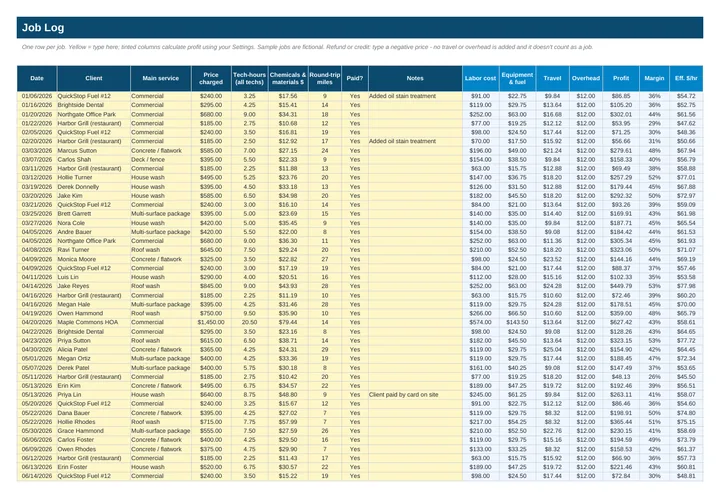Click the Profit column header

[621, 78]
